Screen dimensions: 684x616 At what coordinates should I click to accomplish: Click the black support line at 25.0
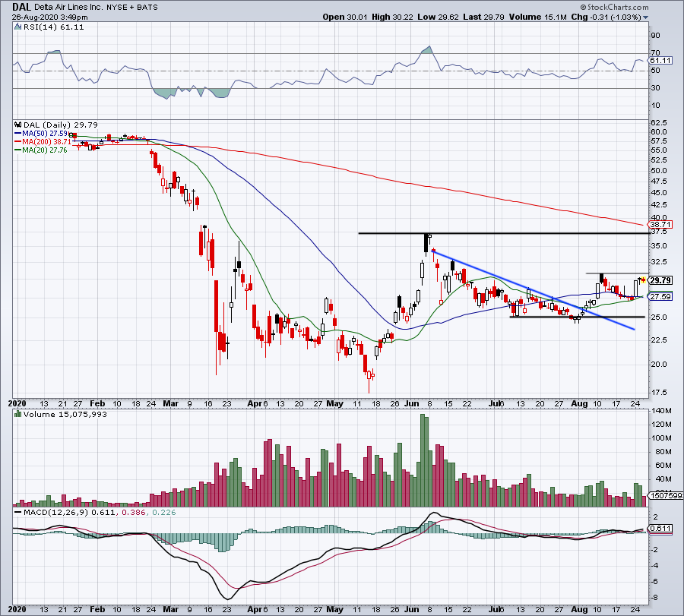point(577,317)
